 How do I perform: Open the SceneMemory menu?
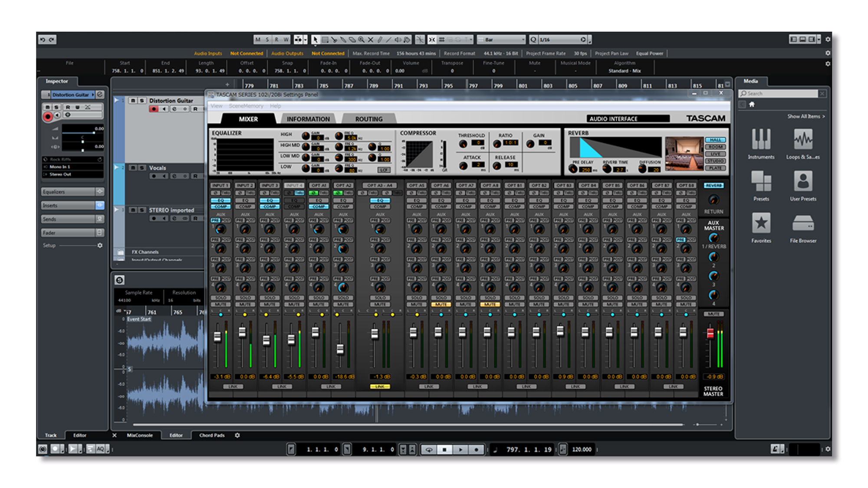tap(247, 106)
